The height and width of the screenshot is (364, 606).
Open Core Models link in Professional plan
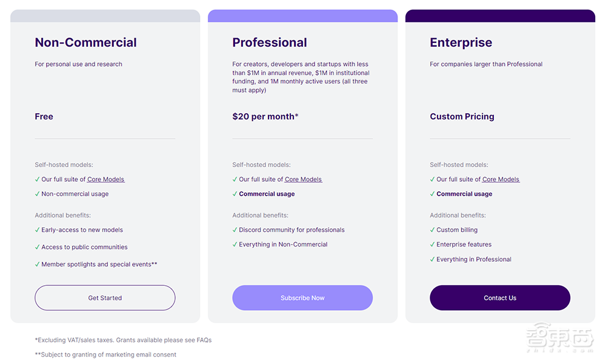pyautogui.click(x=304, y=179)
